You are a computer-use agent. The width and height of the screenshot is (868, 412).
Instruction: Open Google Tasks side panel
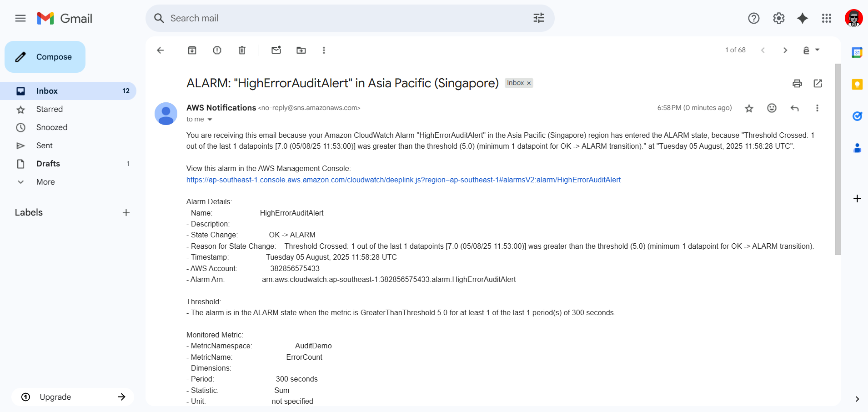[857, 116]
